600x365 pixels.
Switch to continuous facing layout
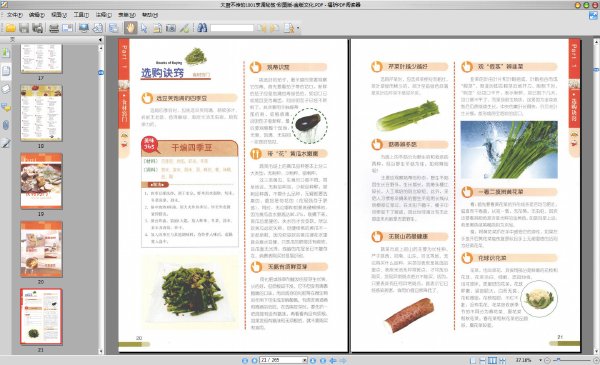tap(502, 360)
